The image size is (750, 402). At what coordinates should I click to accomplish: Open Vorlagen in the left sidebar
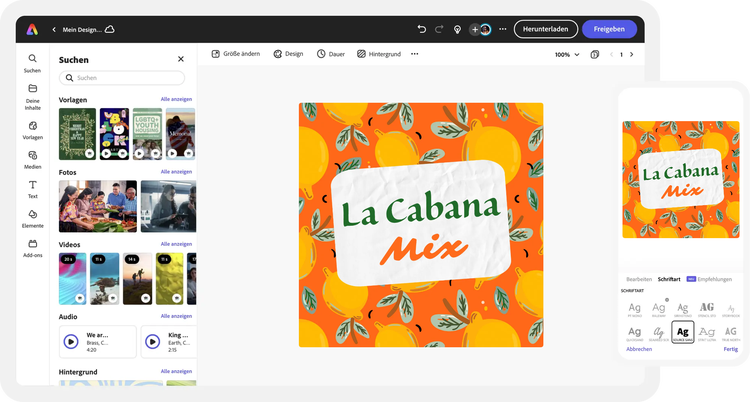[x=33, y=130]
